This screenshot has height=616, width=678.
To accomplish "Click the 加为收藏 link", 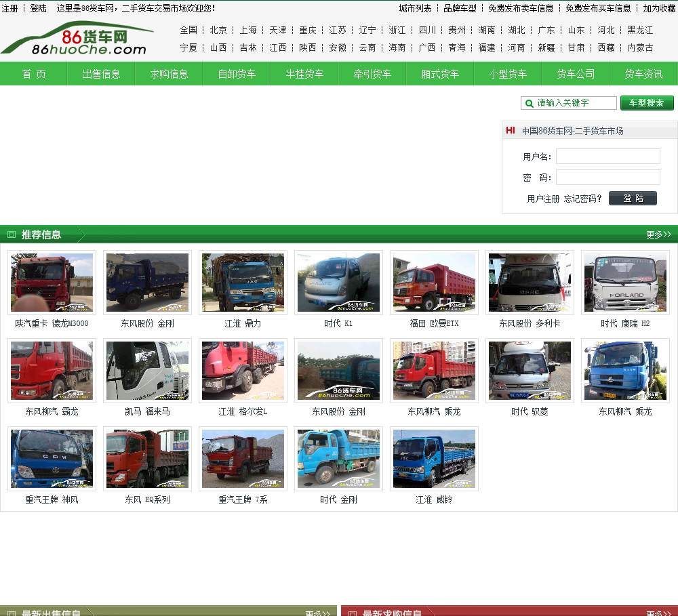I will [x=660, y=8].
